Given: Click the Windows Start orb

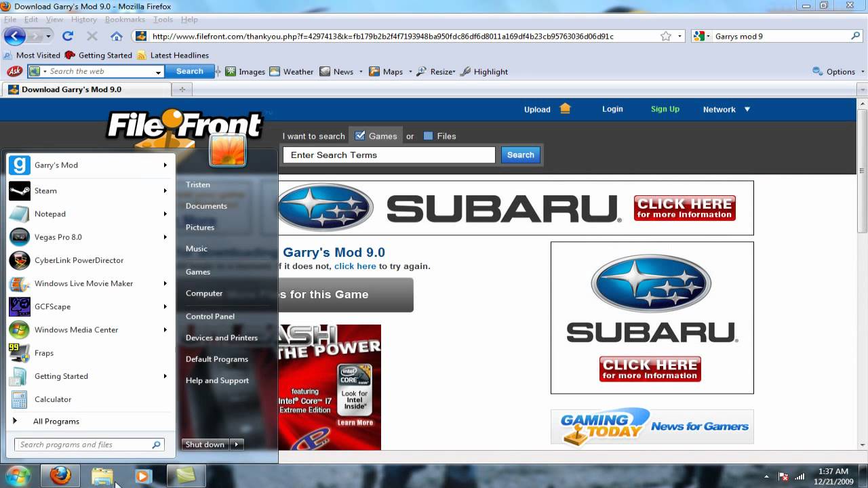Looking at the screenshot, I should [18, 476].
